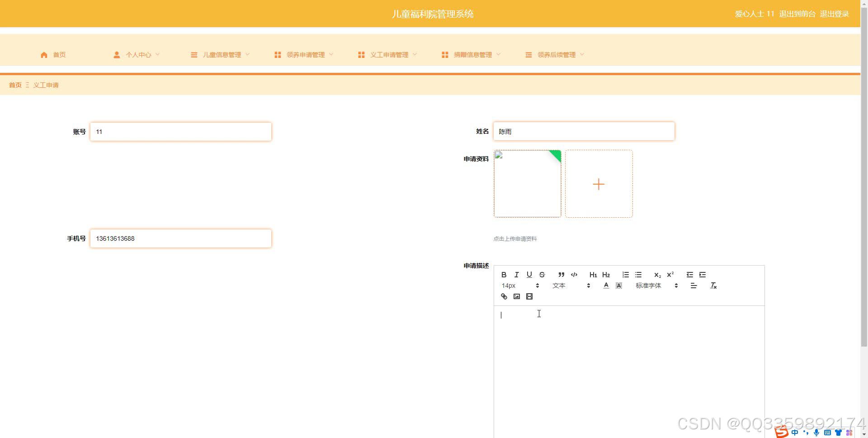Toggle bold formatting in the editor
The width and height of the screenshot is (868, 438).
[x=504, y=275]
